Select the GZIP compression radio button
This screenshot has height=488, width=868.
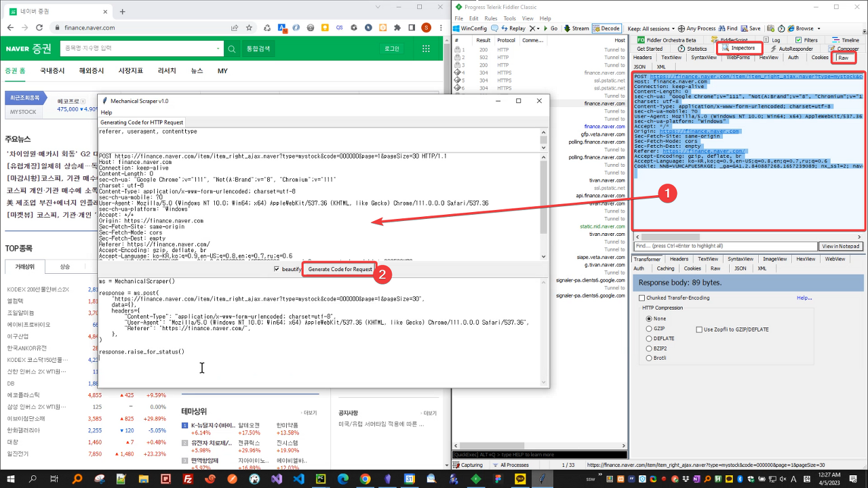point(649,329)
